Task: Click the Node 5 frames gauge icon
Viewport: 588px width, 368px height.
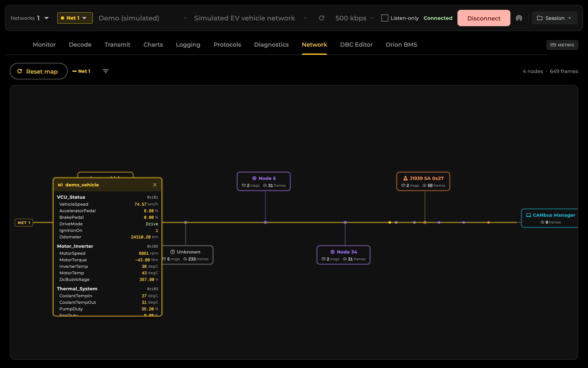Action: (x=265, y=185)
